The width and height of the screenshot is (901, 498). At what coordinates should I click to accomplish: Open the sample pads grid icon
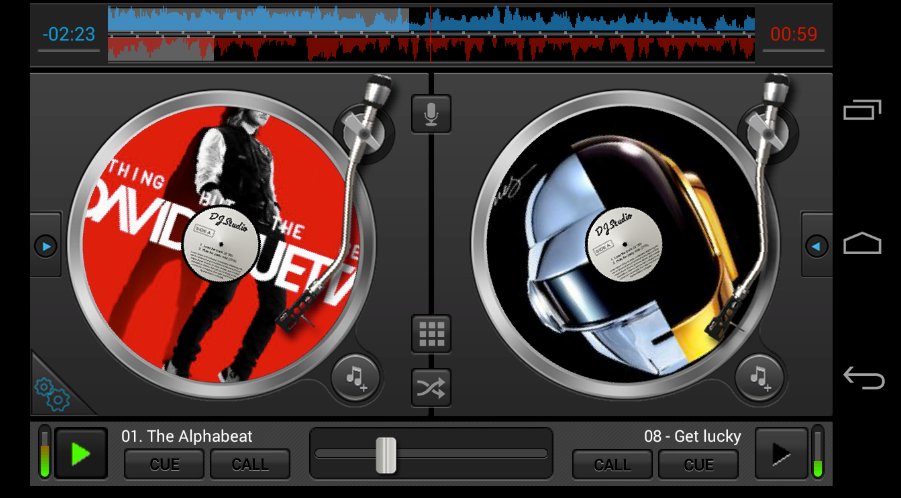coord(431,333)
